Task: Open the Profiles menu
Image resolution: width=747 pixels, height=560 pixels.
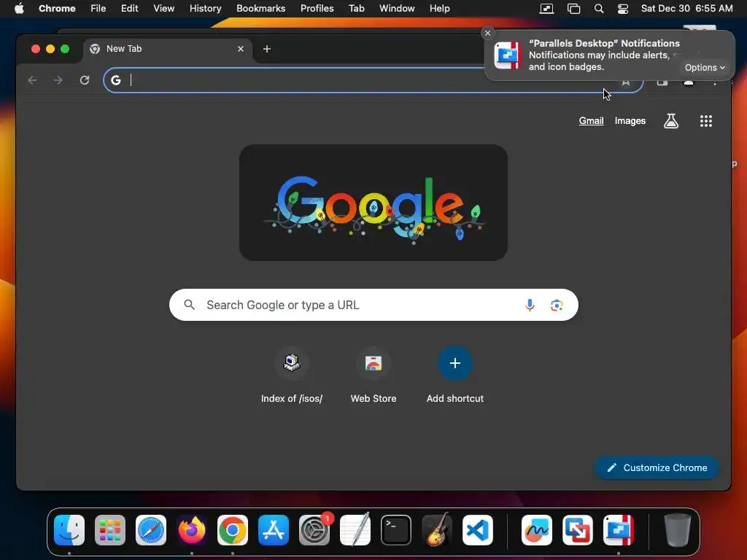Action: tap(317, 9)
